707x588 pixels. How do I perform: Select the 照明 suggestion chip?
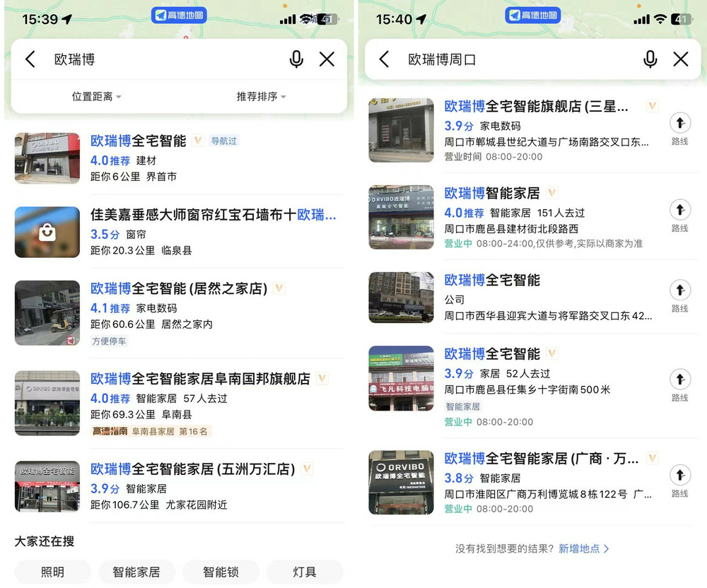coord(53,572)
